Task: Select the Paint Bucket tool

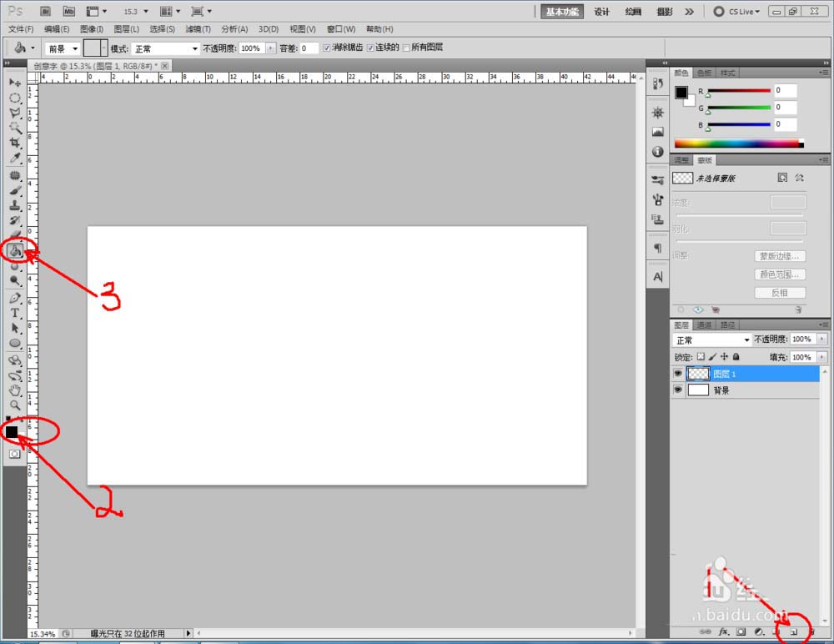Action: coord(15,250)
